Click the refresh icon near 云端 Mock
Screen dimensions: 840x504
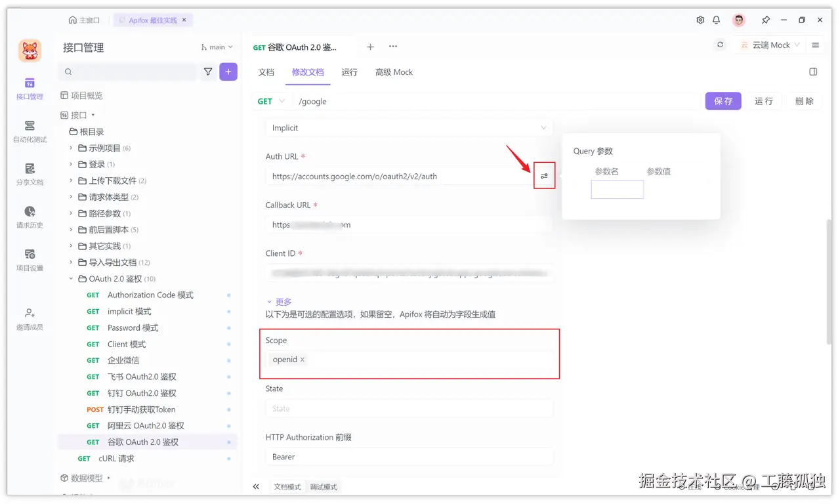tap(720, 45)
